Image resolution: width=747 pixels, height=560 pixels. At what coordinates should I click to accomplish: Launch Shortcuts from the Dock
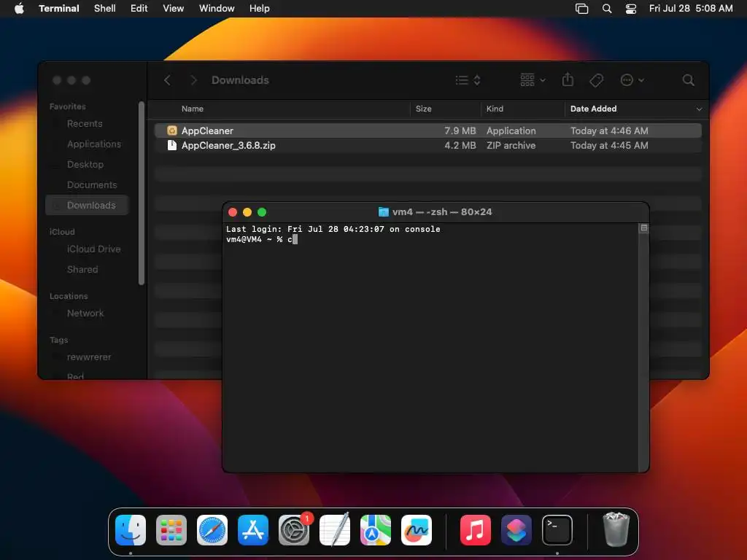point(516,530)
